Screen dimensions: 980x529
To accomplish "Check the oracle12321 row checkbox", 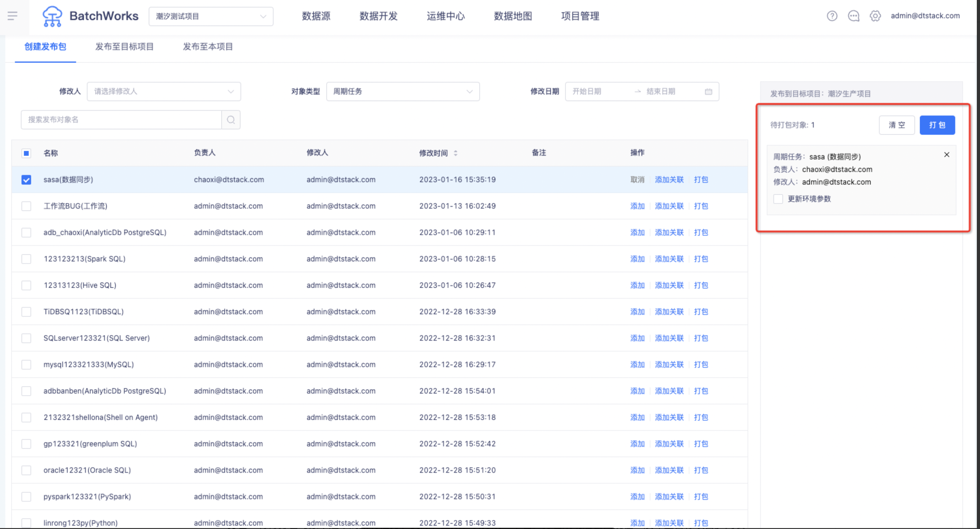I will (26, 470).
